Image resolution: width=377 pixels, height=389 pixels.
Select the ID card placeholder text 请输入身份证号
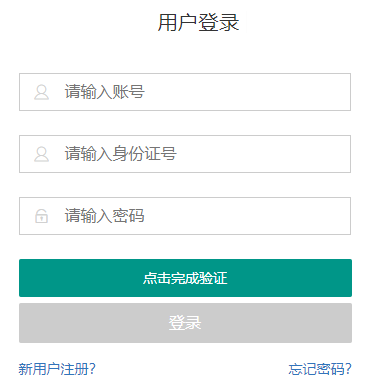pyautogui.click(x=120, y=154)
